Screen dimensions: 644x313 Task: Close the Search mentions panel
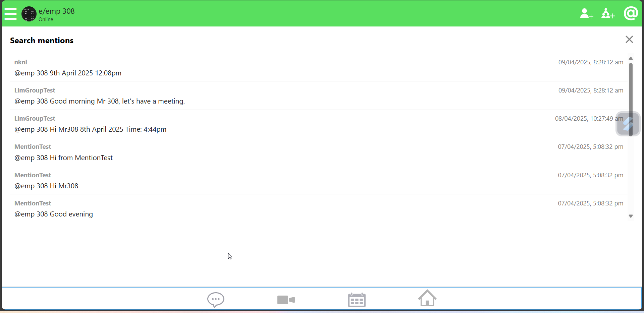click(x=629, y=39)
